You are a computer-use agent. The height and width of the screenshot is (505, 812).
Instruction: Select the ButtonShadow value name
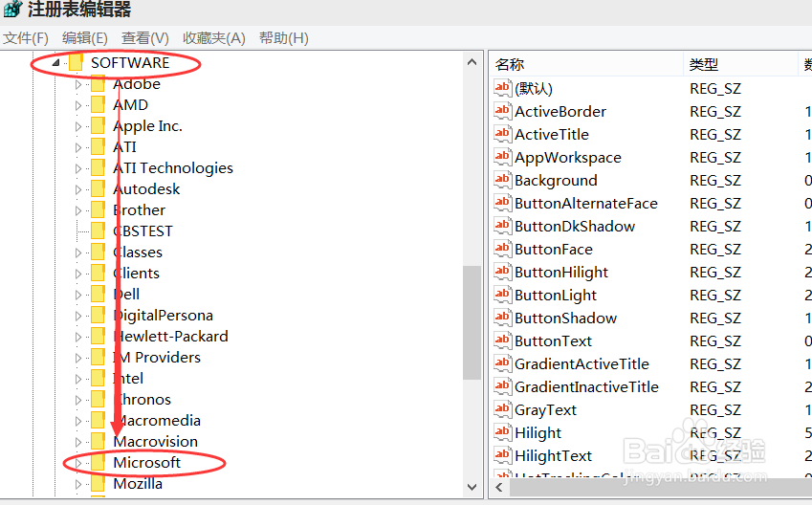(x=565, y=318)
